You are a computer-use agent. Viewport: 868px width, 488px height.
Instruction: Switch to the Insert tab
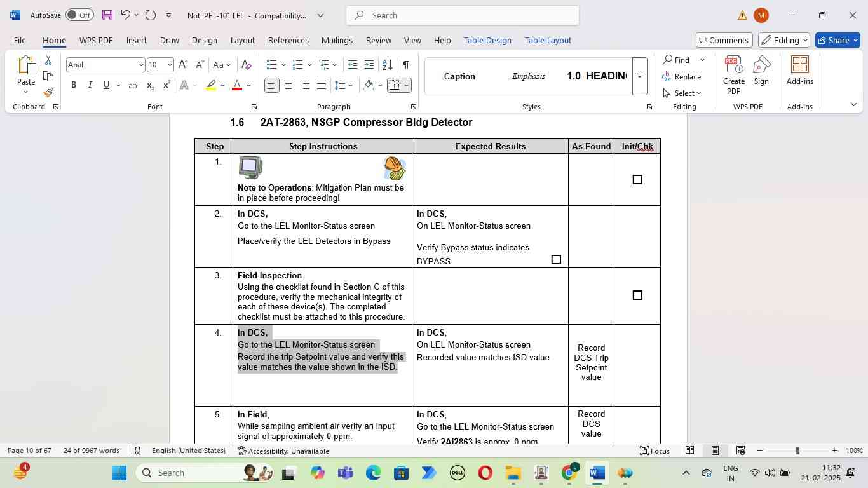(x=136, y=40)
